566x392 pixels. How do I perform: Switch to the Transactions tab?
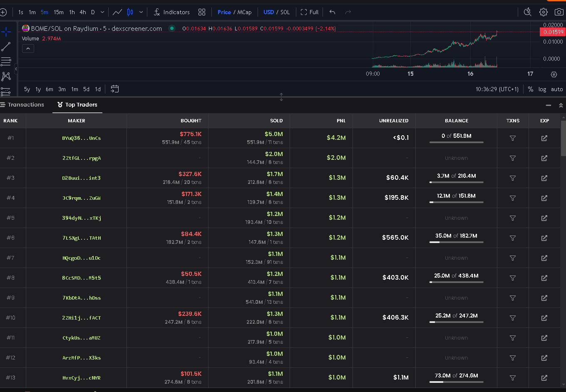pos(22,104)
